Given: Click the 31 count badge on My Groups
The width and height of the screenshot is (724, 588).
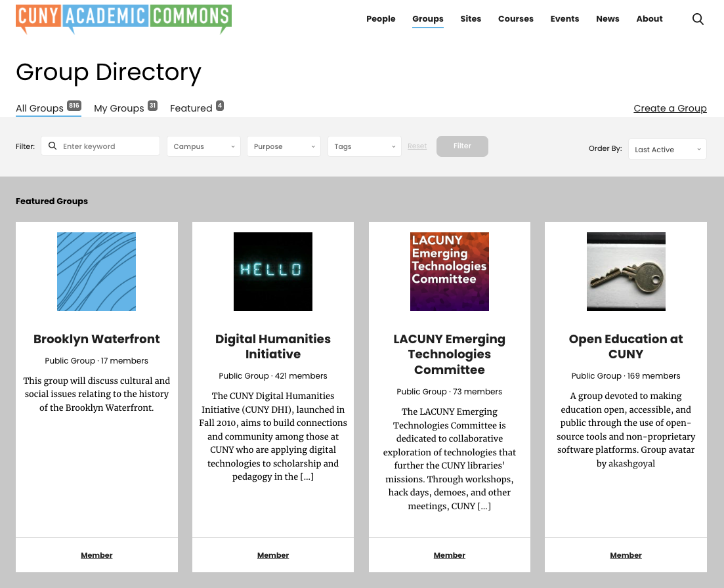Looking at the screenshot, I should [x=152, y=105].
